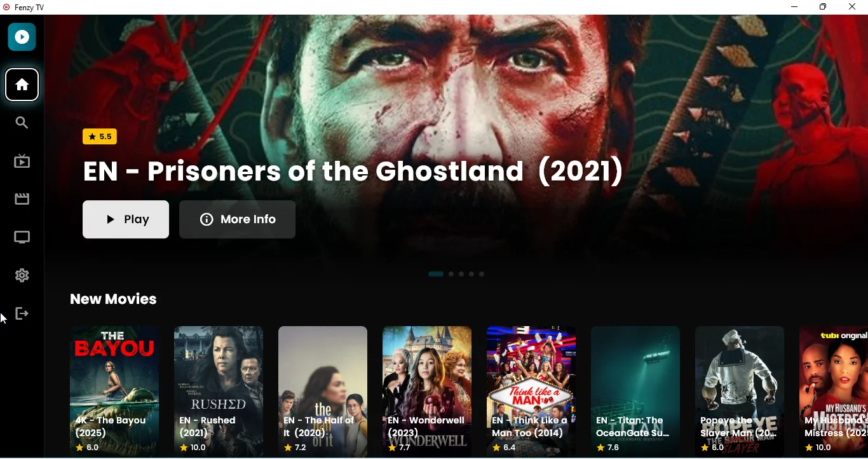Open Popeye the Slayer Man poster

click(740, 392)
